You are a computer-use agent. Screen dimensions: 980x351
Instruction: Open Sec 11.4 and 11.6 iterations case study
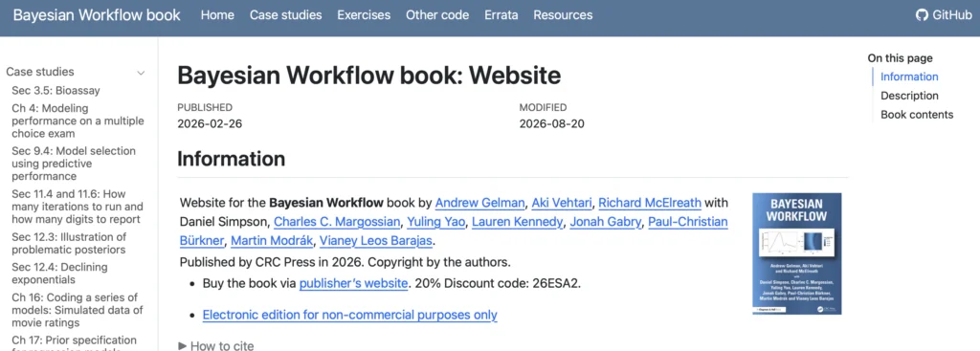[78, 207]
